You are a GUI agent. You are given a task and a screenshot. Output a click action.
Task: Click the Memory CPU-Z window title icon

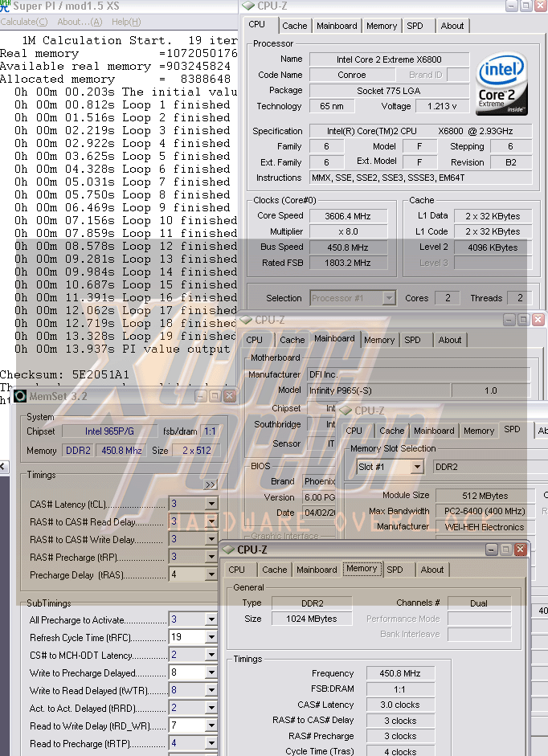228,550
